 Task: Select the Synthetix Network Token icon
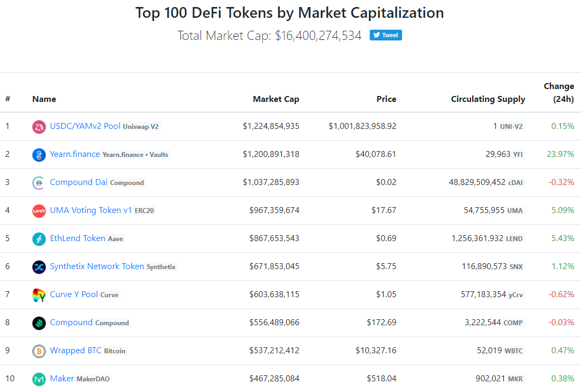point(38,266)
